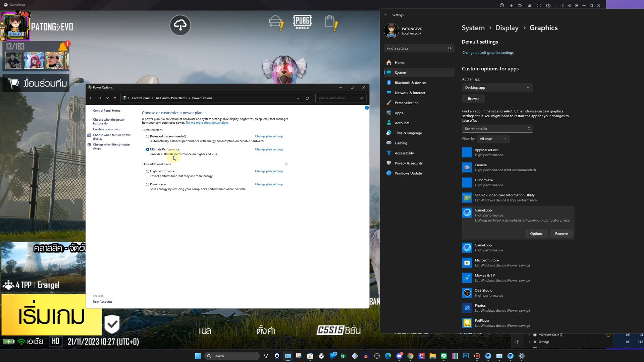Open Tell me more about power plans link

(x=207, y=123)
